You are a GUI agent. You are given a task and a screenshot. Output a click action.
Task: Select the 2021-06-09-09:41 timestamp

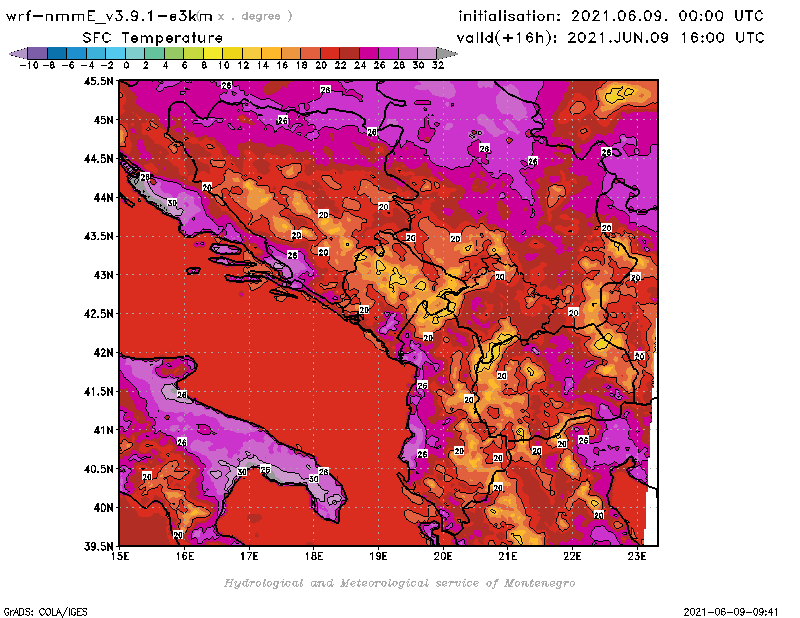pos(731,612)
